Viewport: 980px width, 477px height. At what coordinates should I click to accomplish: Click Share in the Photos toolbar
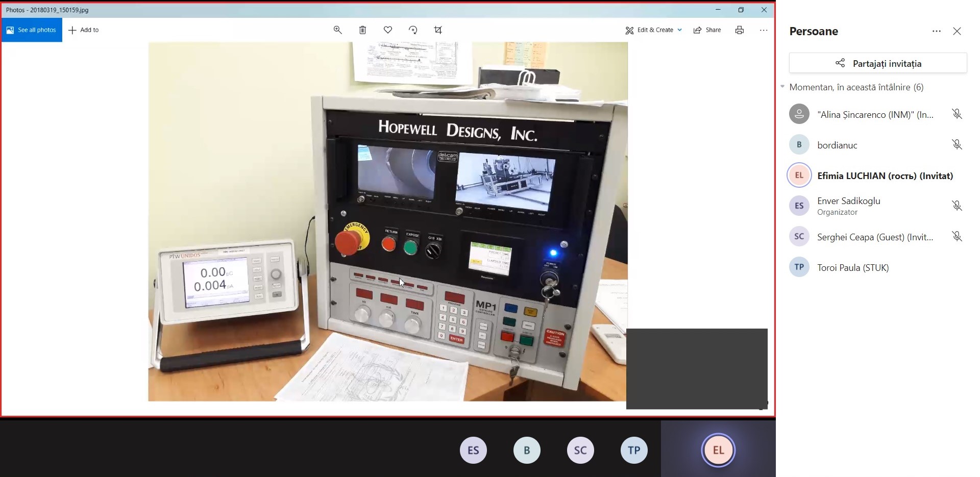click(x=707, y=30)
